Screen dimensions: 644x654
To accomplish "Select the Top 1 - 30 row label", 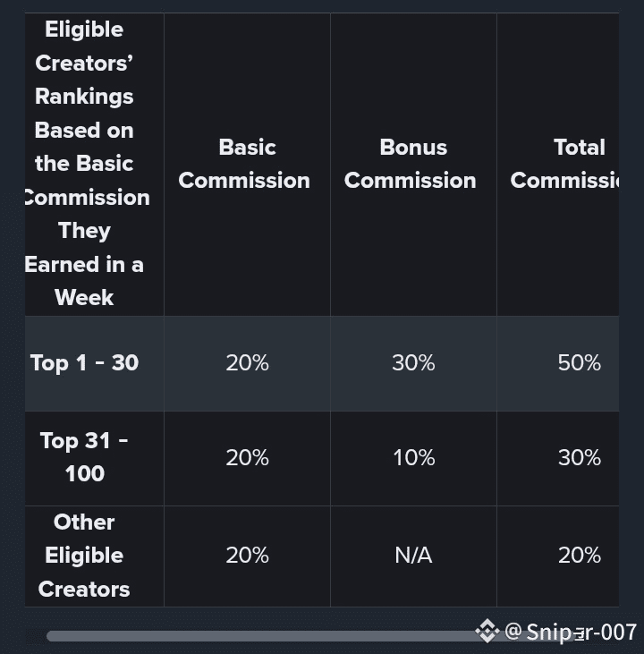I will click(84, 362).
